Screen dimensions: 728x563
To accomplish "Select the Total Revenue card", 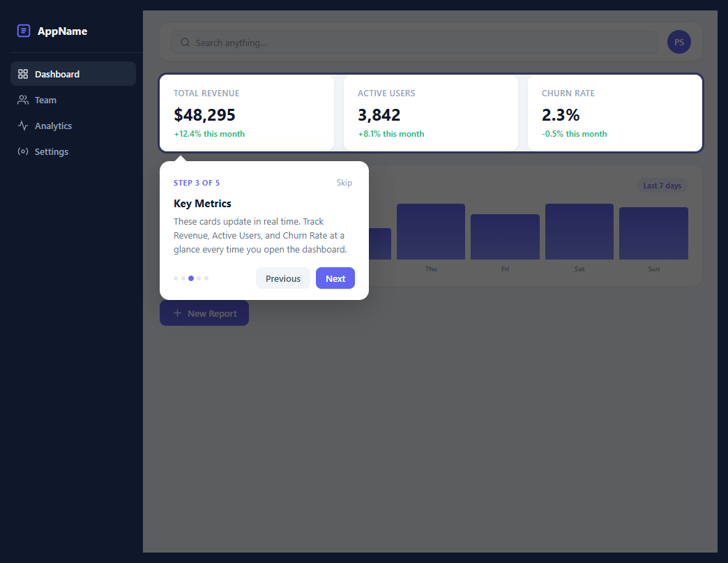I will click(247, 113).
